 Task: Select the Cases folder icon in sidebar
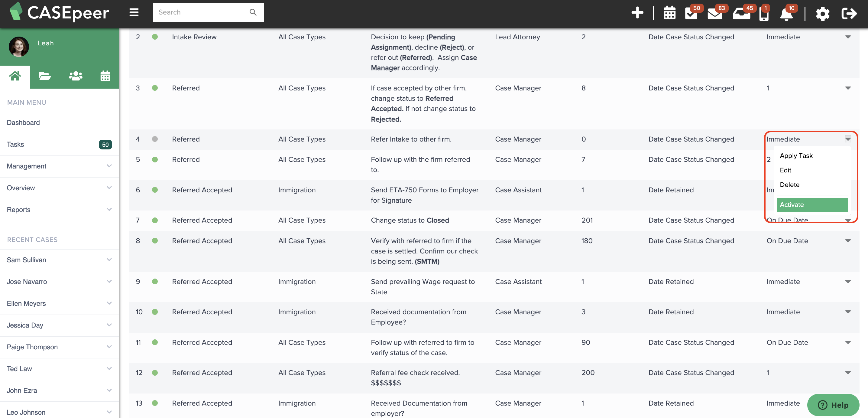[45, 76]
